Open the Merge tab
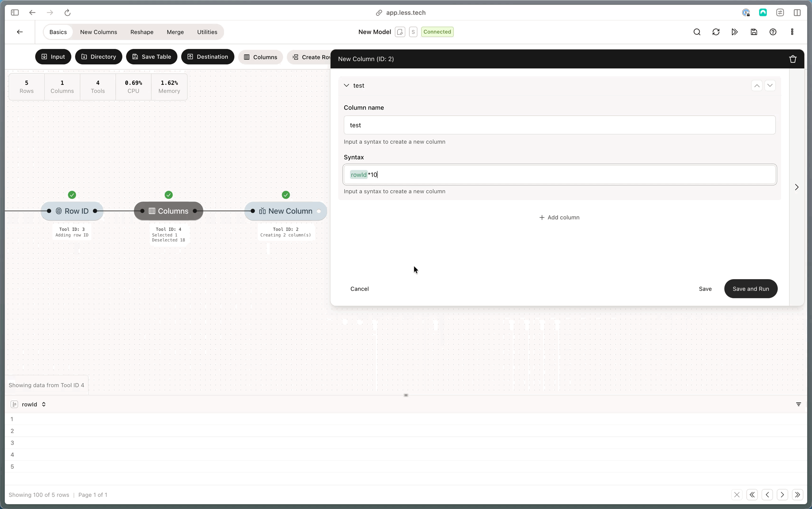Image resolution: width=812 pixels, height=509 pixels. [x=175, y=32]
